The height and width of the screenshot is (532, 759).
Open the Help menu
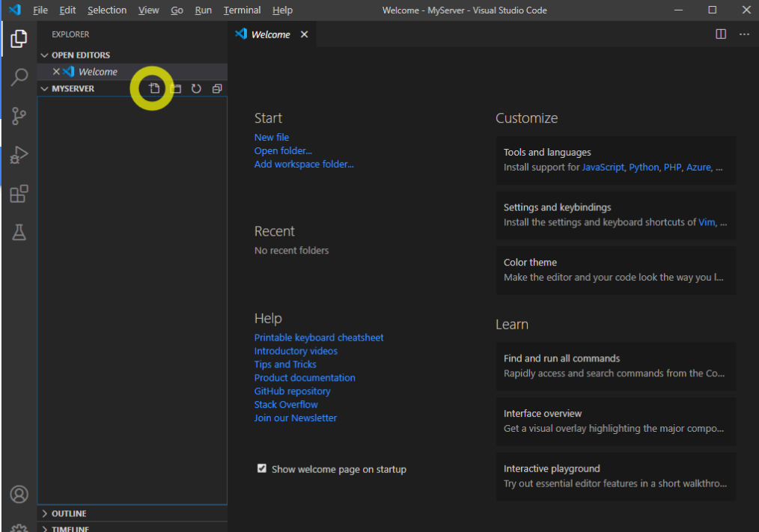click(282, 10)
